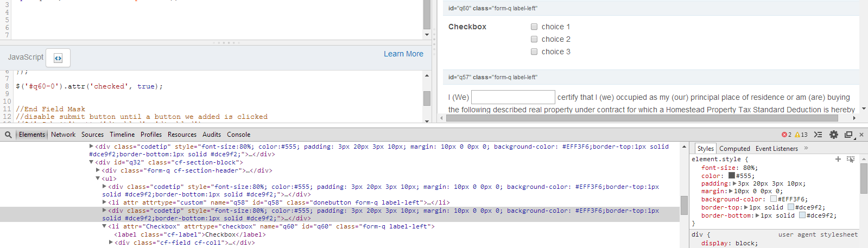Expand the li id q58 node
Viewport: 868px width, 248px height.
tap(104, 202)
